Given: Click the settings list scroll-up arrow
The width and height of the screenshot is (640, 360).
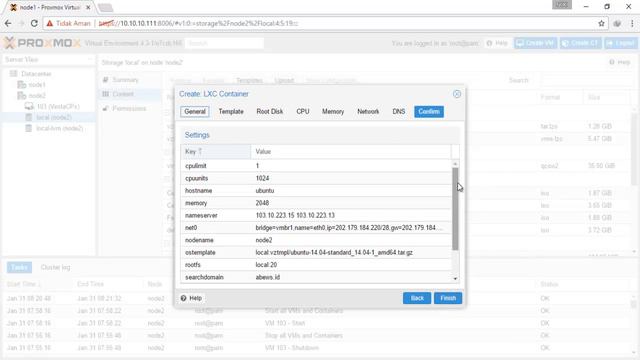Looking at the screenshot, I should 455,163.
